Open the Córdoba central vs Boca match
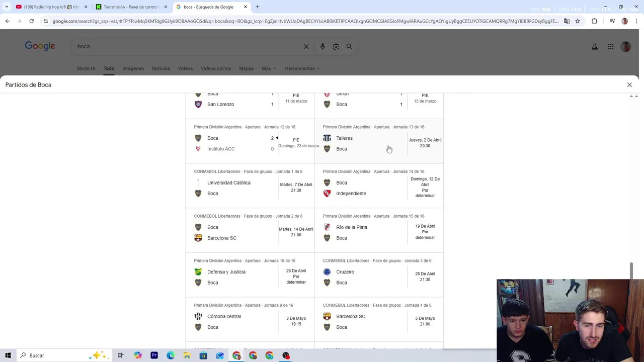Image resolution: width=644 pixels, height=362 pixels. pos(250,319)
